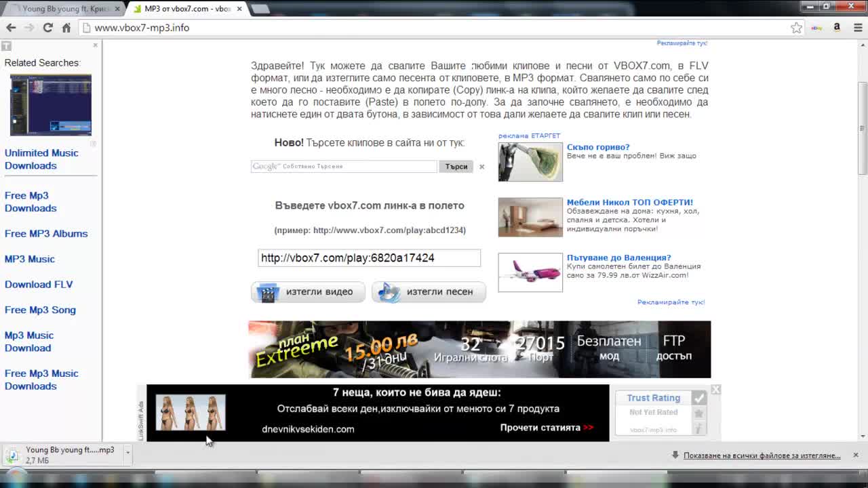
Task: Open the Trust Rating label
Action: point(653,398)
